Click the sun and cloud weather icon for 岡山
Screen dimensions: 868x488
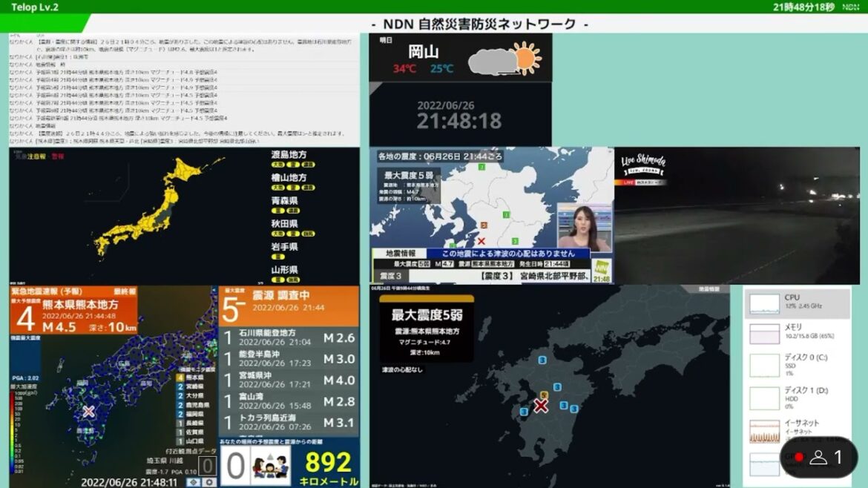tap(506, 59)
